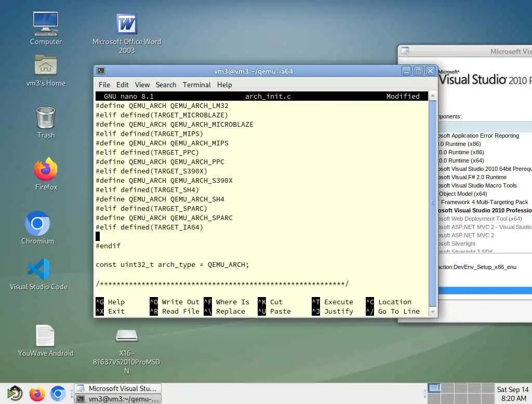Click the ^X Exit shortcut in nano
The width and height of the screenshot is (532, 404).
point(111,311)
